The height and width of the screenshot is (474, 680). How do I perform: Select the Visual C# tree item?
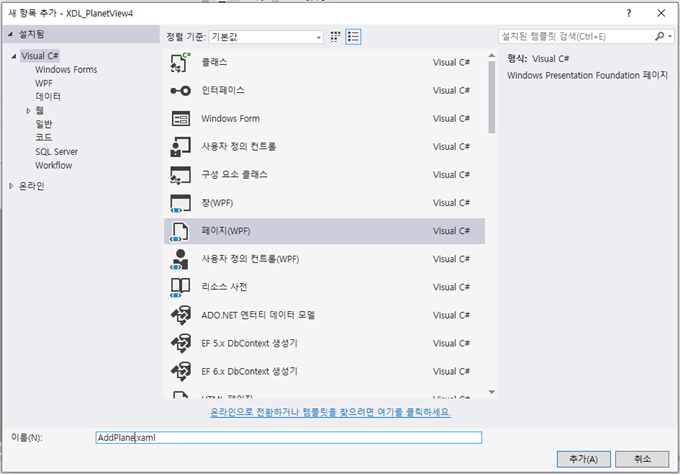pos(39,56)
